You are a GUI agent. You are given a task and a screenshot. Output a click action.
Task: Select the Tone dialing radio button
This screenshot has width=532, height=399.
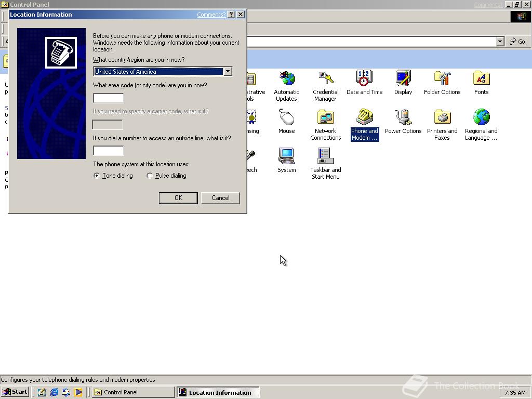pos(96,176)
